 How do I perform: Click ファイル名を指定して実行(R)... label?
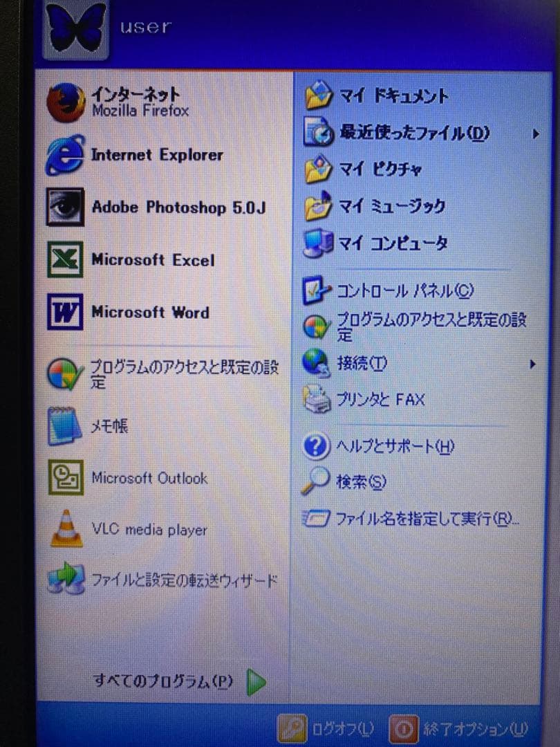click(428, 518)
